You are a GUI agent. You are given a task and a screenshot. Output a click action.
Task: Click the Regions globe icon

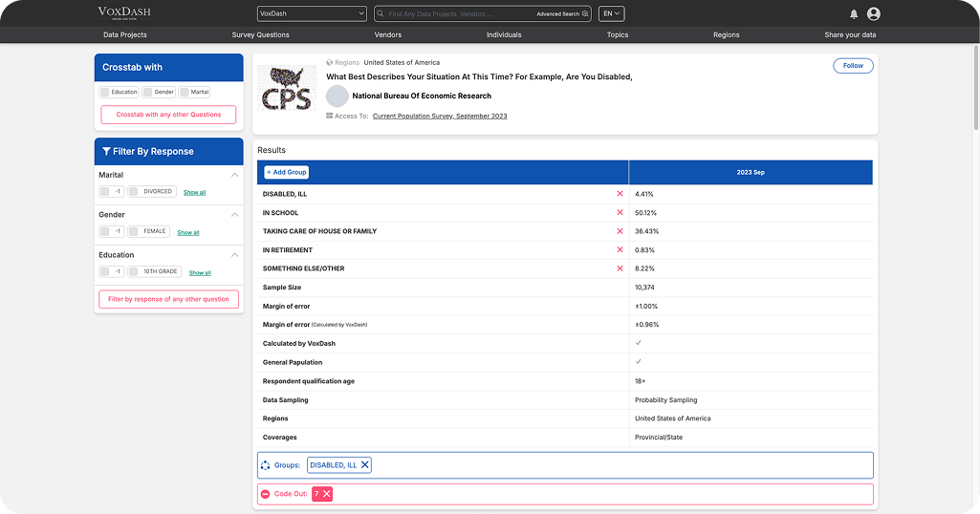[329, 62]
